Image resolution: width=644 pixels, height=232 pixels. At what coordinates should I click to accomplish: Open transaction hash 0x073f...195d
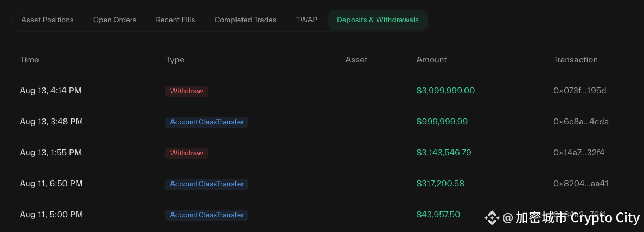[x=579, y=91]
